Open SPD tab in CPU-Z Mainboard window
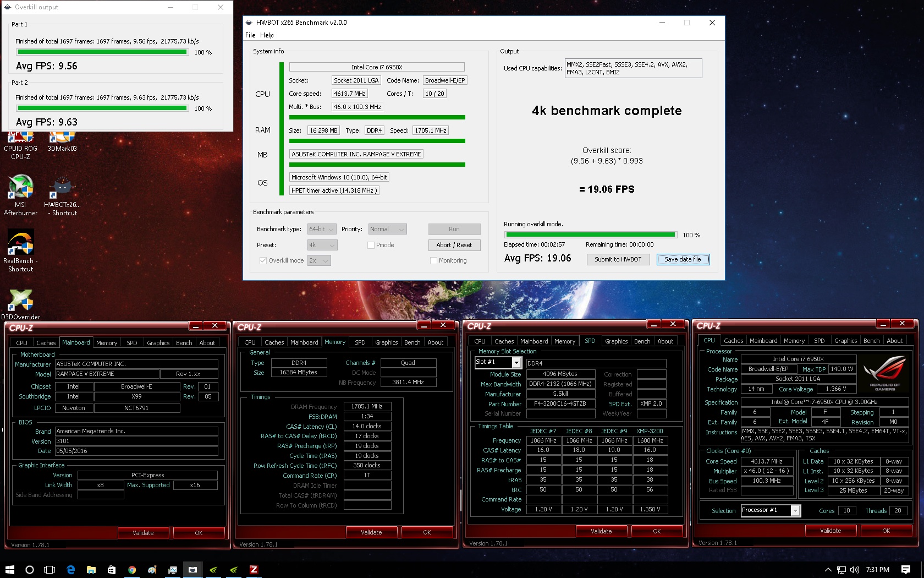 132,343
